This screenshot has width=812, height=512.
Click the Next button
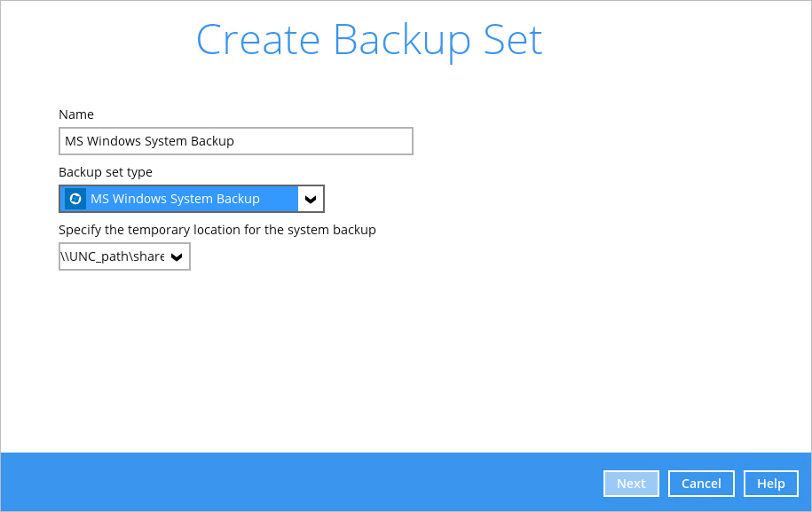[631, 484]
